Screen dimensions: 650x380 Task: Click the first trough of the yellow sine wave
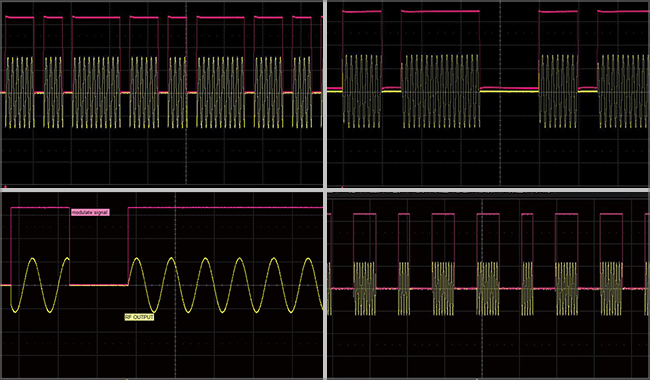15,310
